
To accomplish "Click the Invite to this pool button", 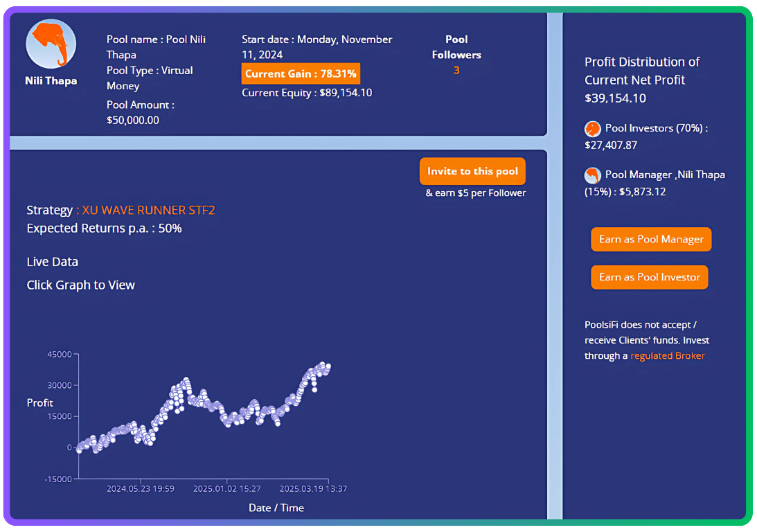I will coord(472,171).
